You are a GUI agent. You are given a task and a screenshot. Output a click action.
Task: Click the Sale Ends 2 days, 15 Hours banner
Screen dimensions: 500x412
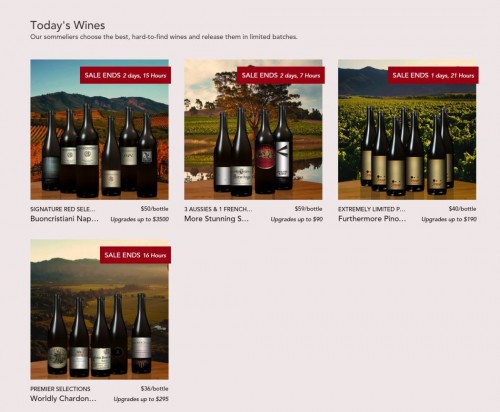[x=125, y=75]
